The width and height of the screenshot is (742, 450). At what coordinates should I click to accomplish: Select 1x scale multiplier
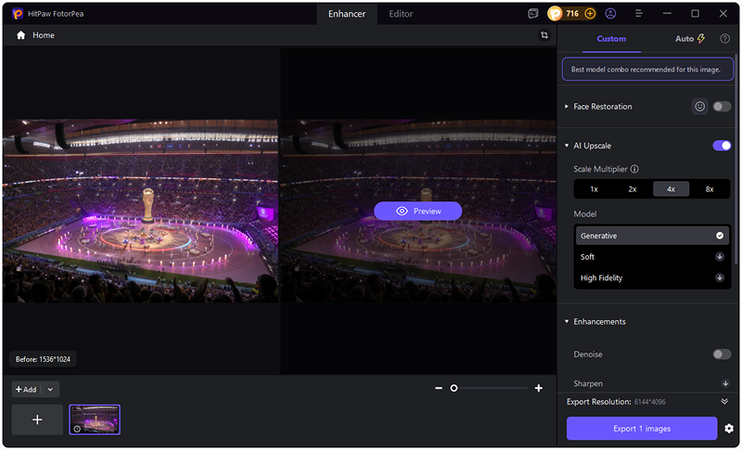click(594, 189)
